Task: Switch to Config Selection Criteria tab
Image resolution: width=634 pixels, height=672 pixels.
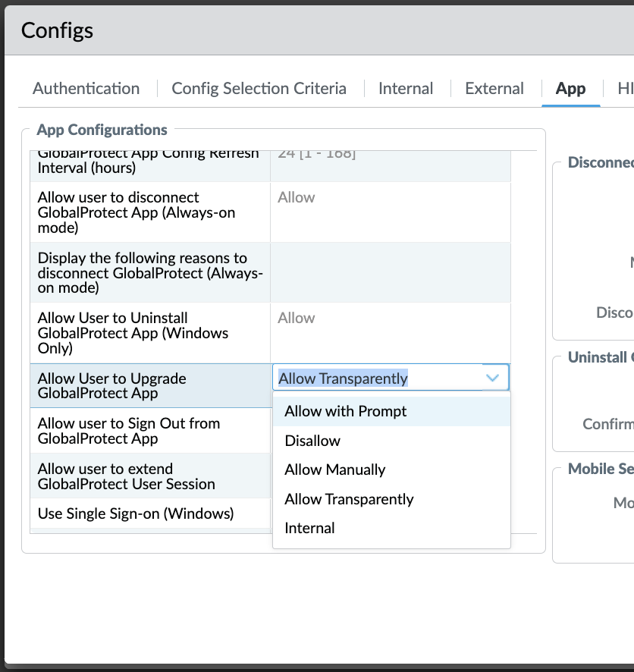Action: 259,88
